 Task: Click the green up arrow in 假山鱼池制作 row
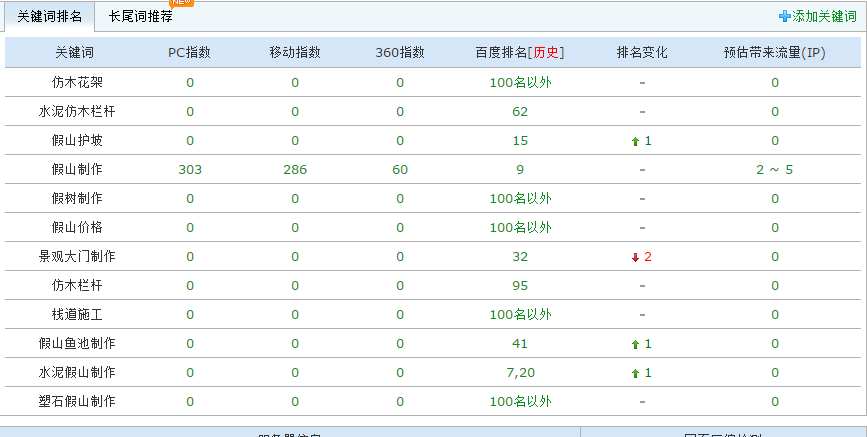tap(635, 344)
